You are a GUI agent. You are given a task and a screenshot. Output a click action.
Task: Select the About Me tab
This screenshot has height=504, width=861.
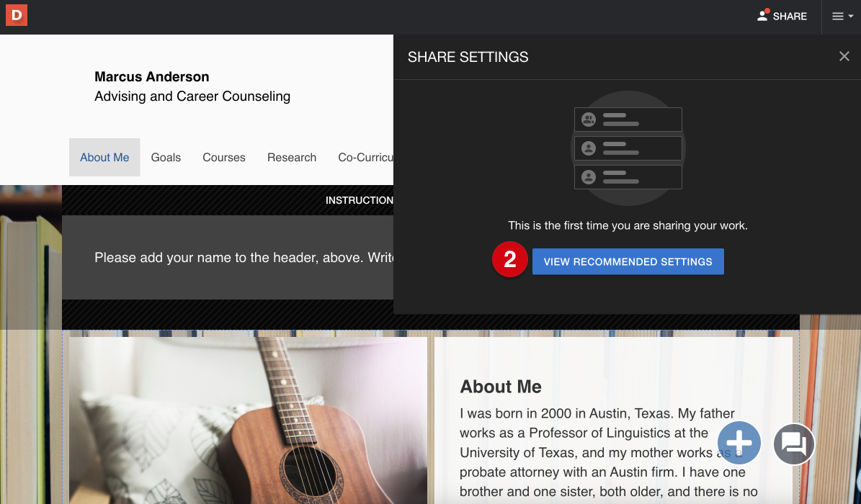point(104,158)
